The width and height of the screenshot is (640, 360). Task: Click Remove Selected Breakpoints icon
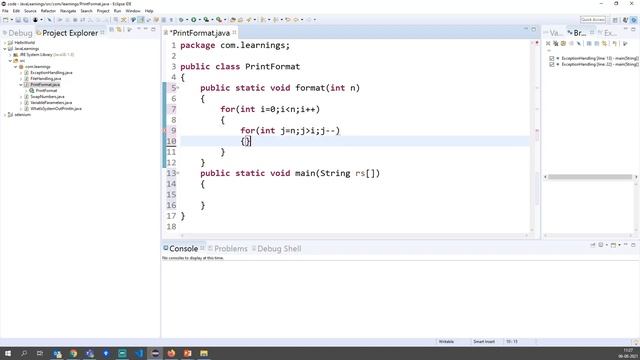[x=548, y=43]
